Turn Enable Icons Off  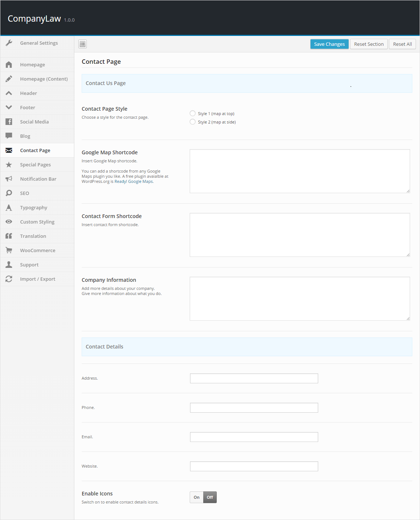210,497
